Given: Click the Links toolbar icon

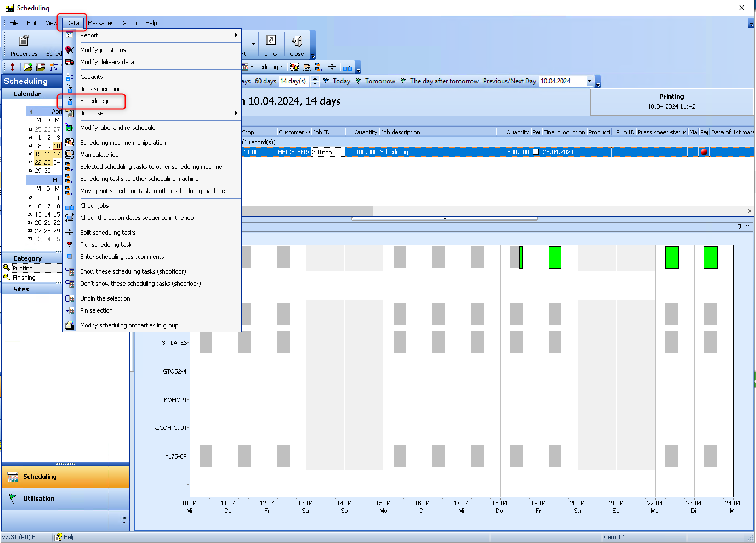Looking at the screenshot, I should [x=271, y=41].
